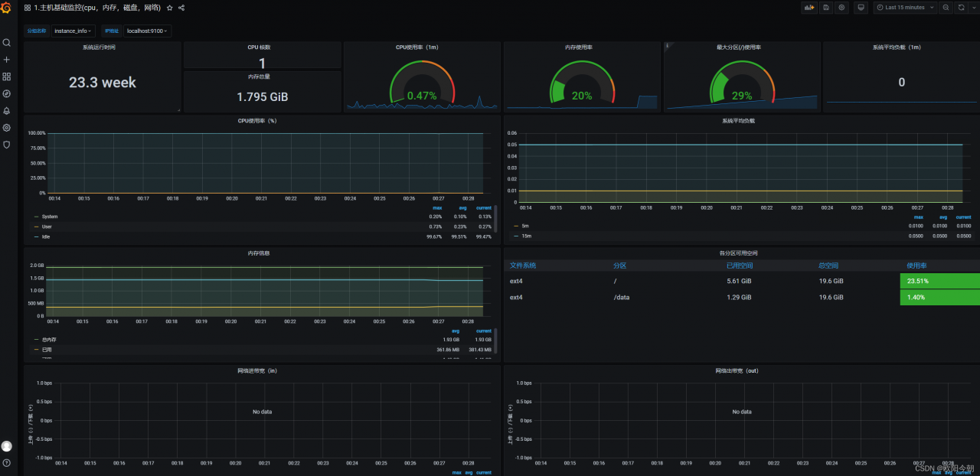Save dashboard using the floppy disk icon

pos(825,8)
